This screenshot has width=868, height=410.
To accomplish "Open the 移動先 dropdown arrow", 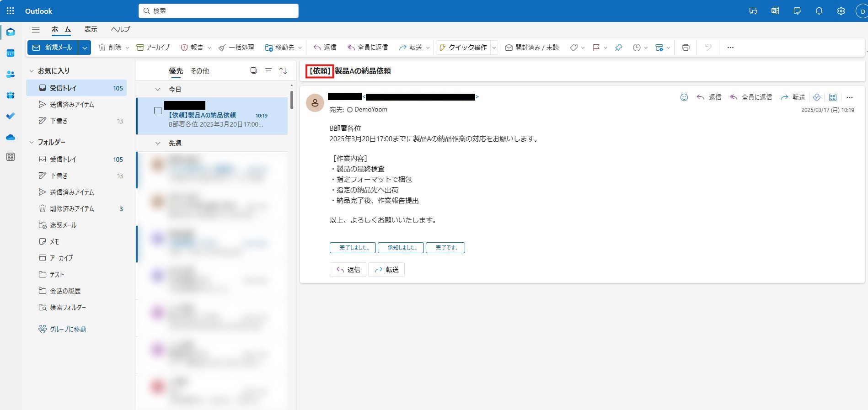I will (x=300, y=48).
